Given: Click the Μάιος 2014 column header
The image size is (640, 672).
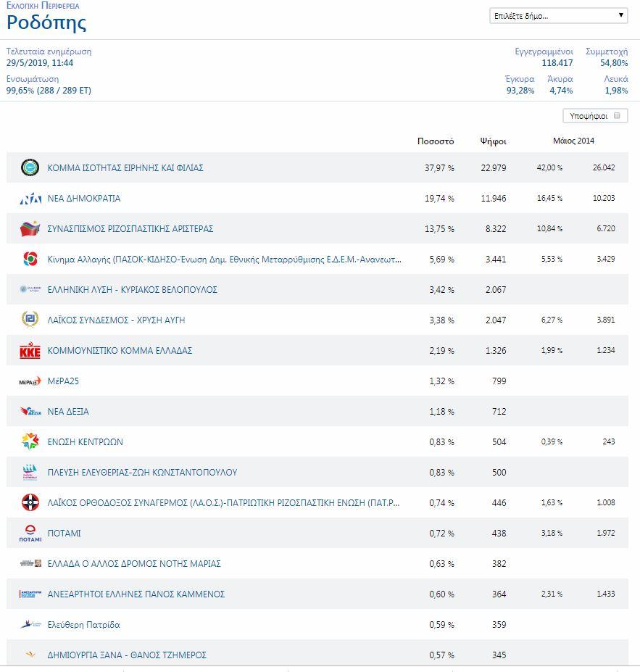Looking at the screenshot, I should click(x=573, y=141).
